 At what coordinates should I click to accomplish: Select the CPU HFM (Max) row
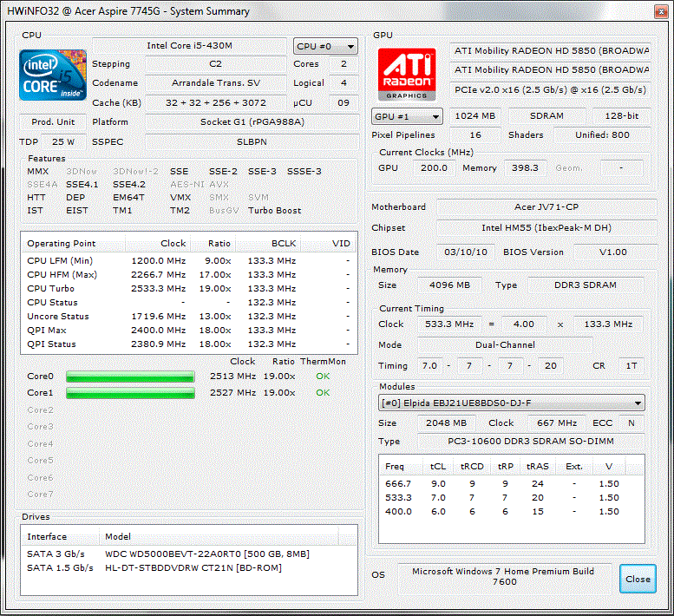[189, 275]
